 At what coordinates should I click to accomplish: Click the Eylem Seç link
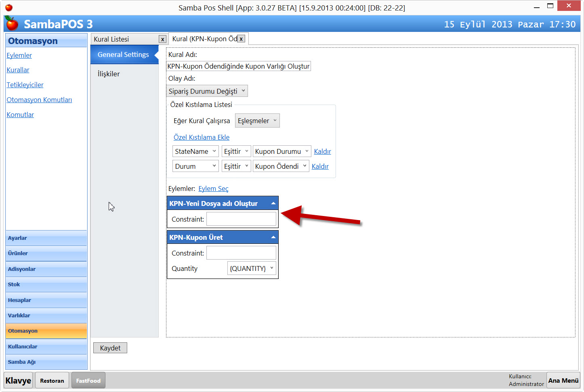[213, 189]
